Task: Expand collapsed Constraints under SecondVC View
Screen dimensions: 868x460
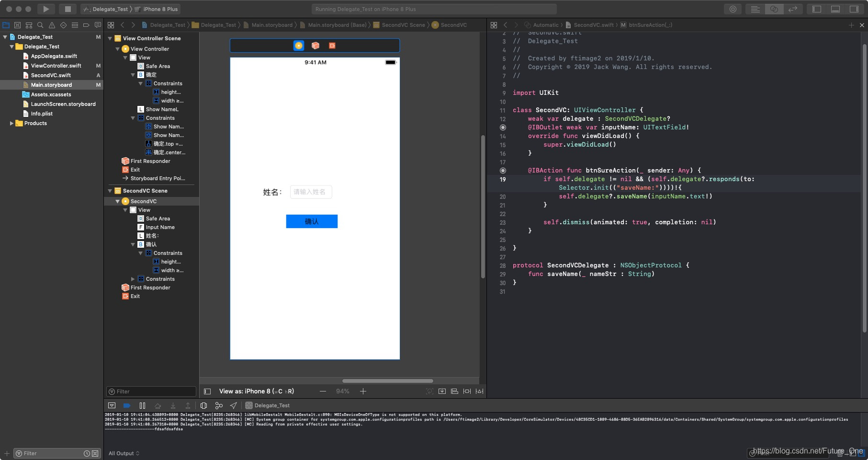Action: click(133, 279)
